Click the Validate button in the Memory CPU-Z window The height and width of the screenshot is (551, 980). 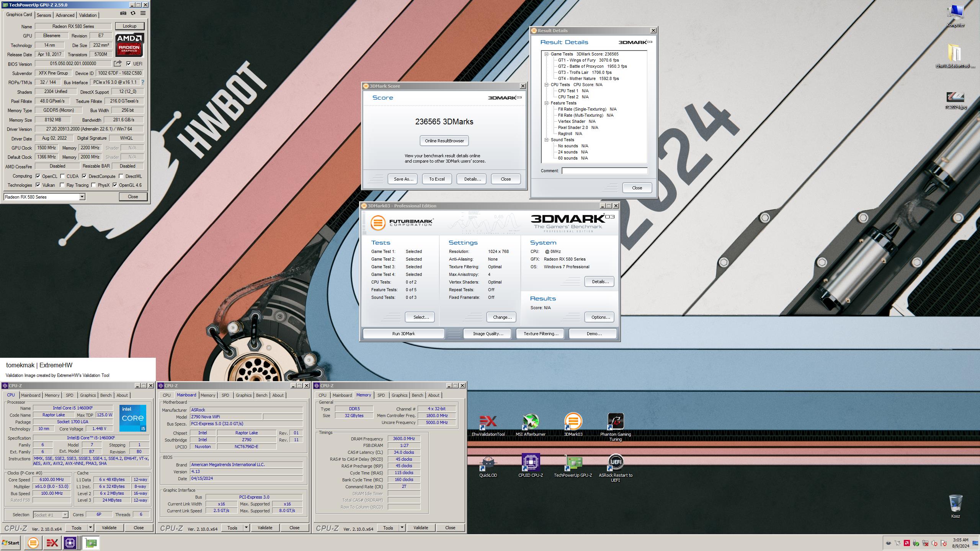(421, 528)
